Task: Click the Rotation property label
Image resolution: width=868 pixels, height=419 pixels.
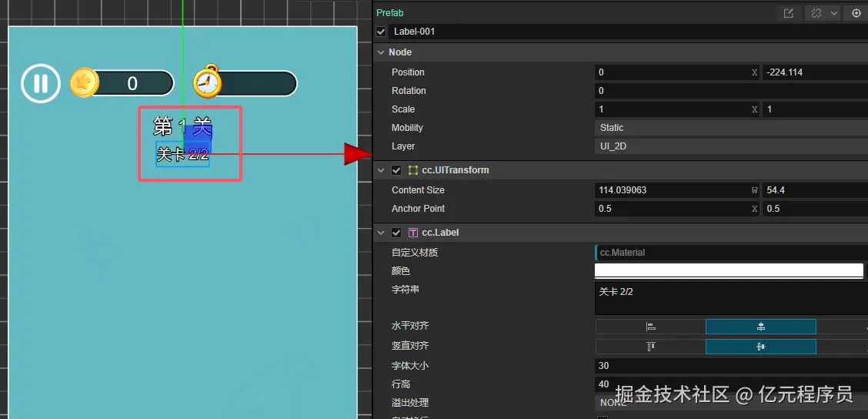Action: point(409,91)
